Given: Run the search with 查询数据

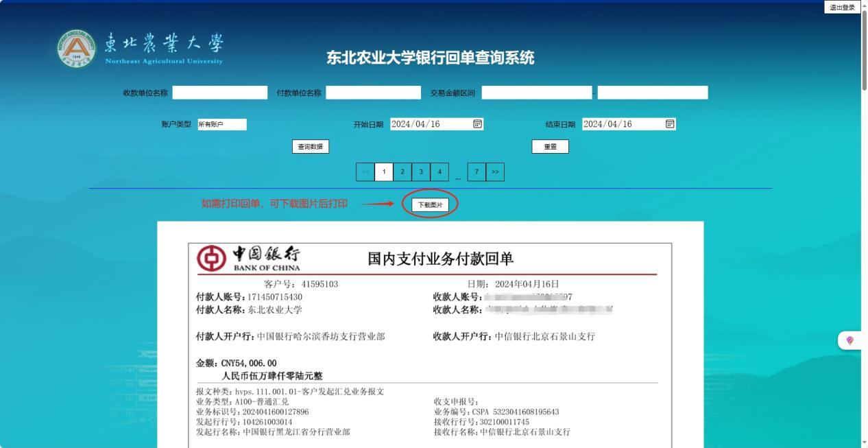Looking at the screenshot, I should (x=311, y=147).
